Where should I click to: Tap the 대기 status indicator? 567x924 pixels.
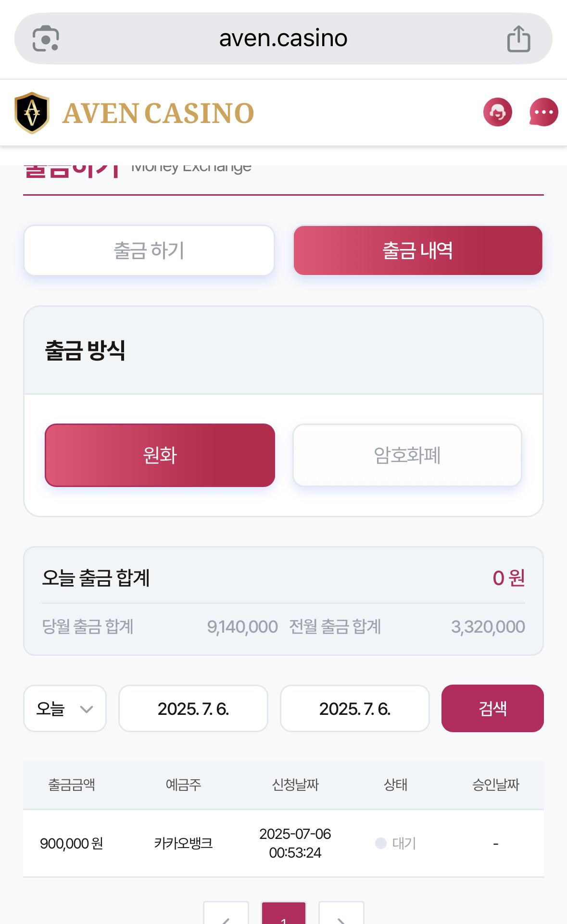click(x=396, y=843)
